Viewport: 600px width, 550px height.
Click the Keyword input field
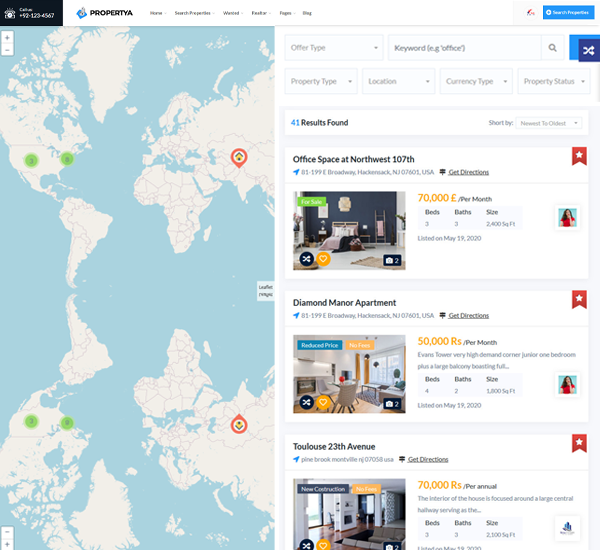465,48
